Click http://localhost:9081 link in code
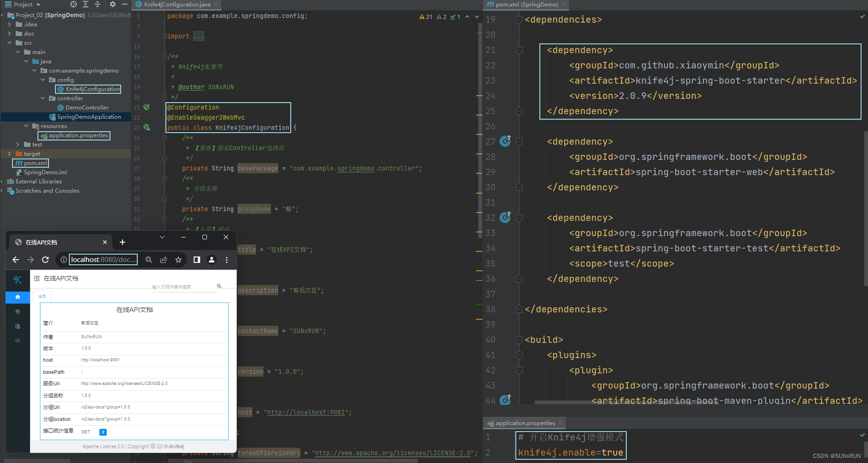This screenshot has height=463, width=868. coord(306,413)
